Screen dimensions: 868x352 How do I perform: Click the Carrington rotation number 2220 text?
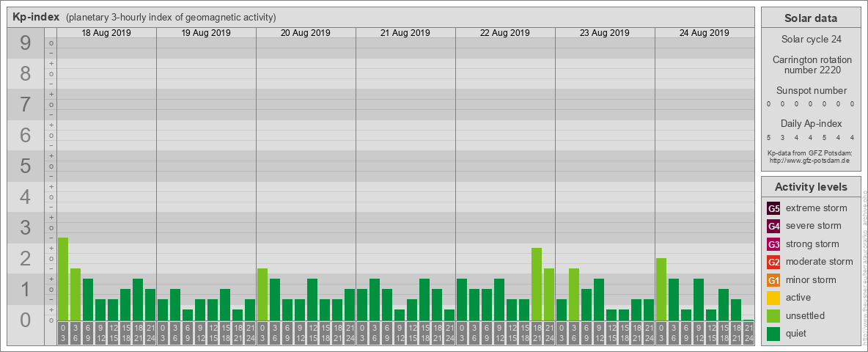[812, 65]
